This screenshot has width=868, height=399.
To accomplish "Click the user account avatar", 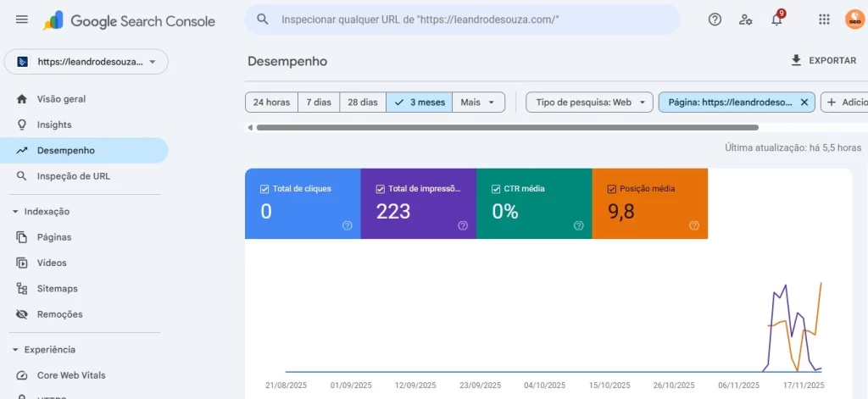I will pyautogui.click(x=854, y=19).
